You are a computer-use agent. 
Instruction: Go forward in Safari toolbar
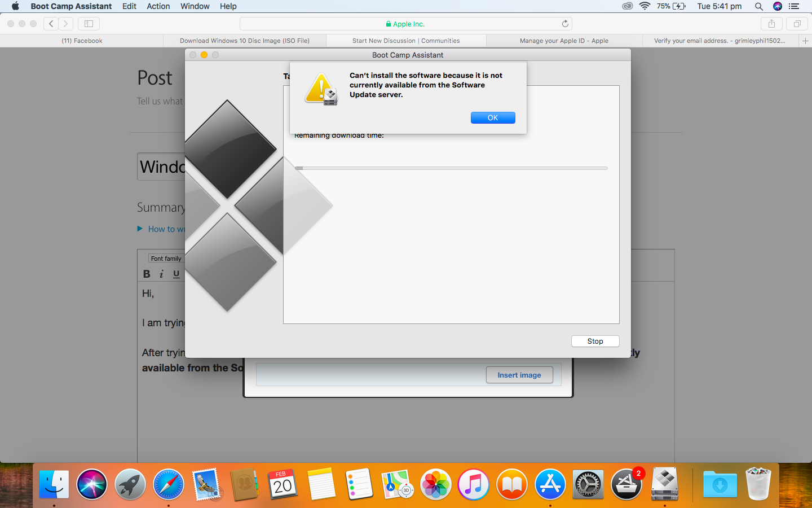(x=66, y=24)
